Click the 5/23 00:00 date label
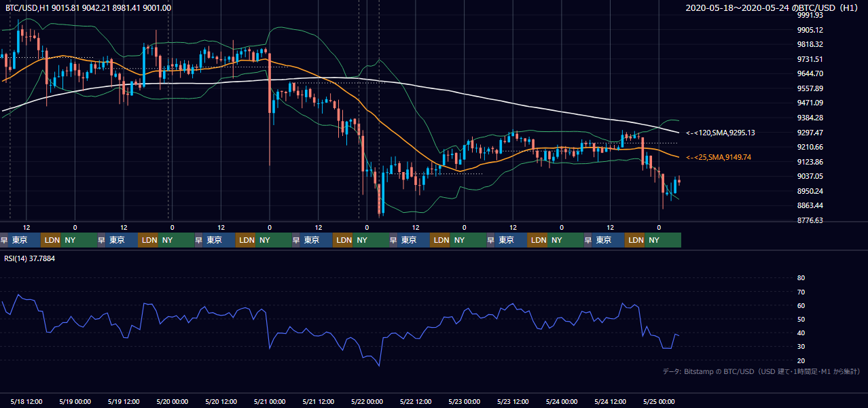The image size is (868, 408). coord(464,402)
